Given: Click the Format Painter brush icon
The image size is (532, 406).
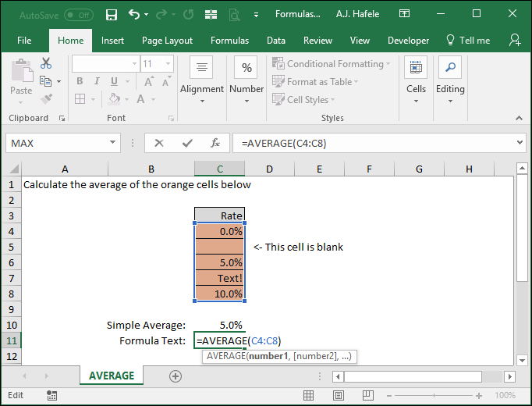Looking at the screenshot, I should (46, 99).
